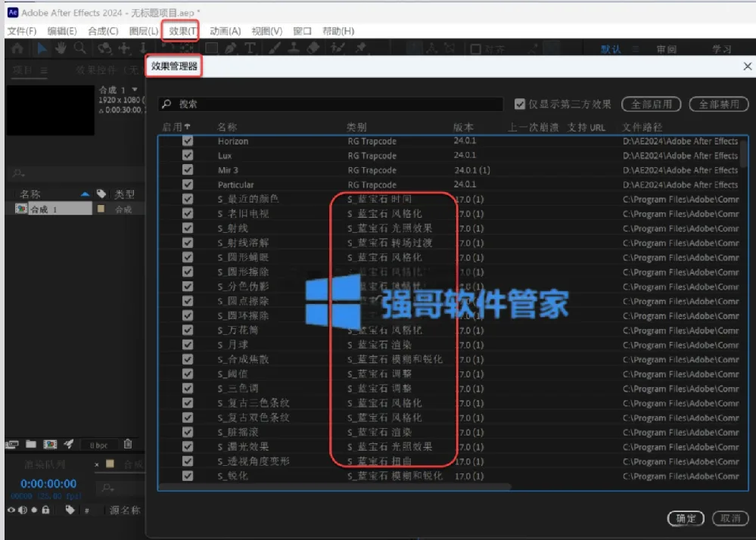This screenshot has height=540, width=756.
Task: Toggle the timeline lock switch
Action: tap(46, 509)
